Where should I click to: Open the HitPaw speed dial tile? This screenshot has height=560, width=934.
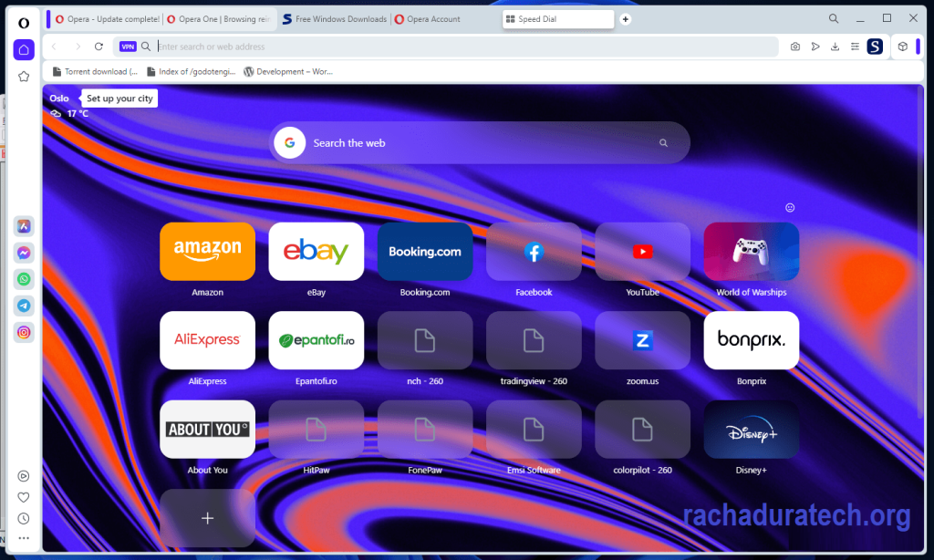pyautogui.click(x=317, y=429)
